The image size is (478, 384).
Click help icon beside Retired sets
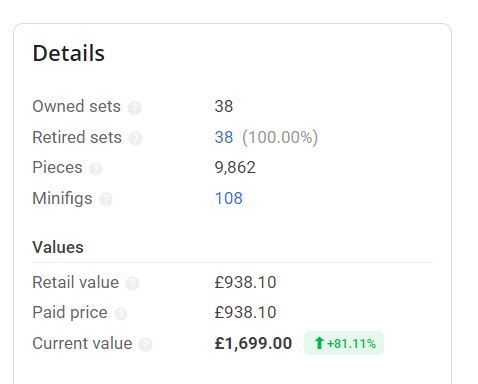click(136, 138)
